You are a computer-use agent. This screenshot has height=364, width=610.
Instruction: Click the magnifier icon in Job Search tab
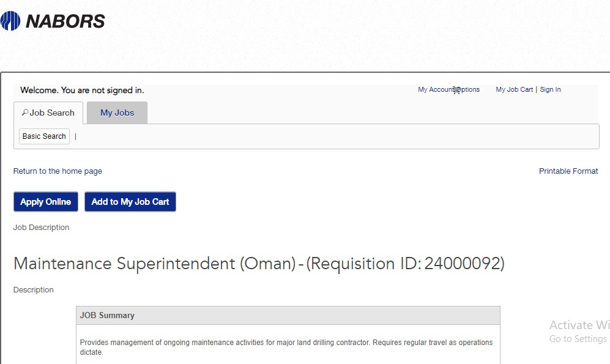pyautogui.click(x=25, y=113)
